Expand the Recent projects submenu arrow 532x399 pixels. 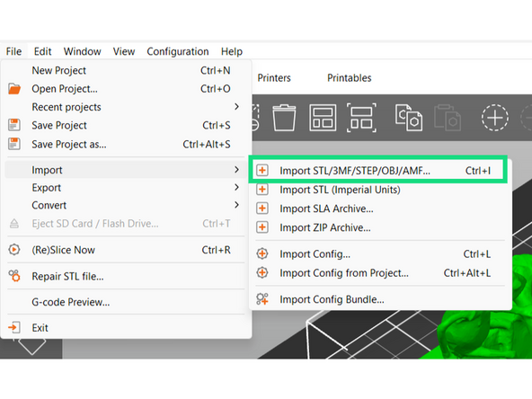236,107
